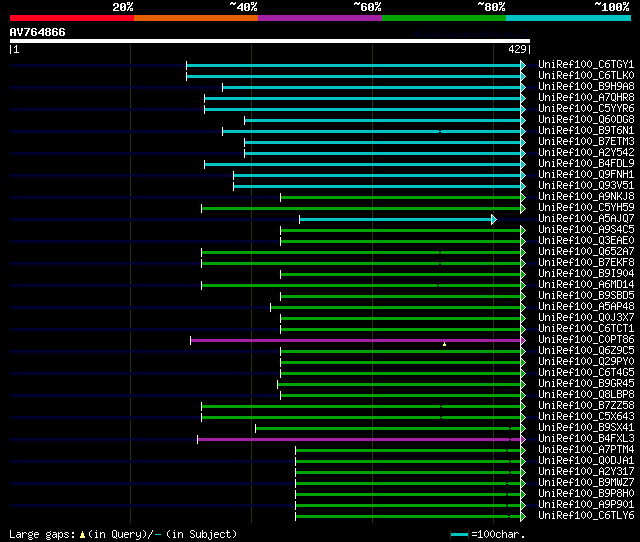This screenshot has height=542, width=640.
Task: Click the UniRef100_A2Y317 label
Action: tap(586, 472)
